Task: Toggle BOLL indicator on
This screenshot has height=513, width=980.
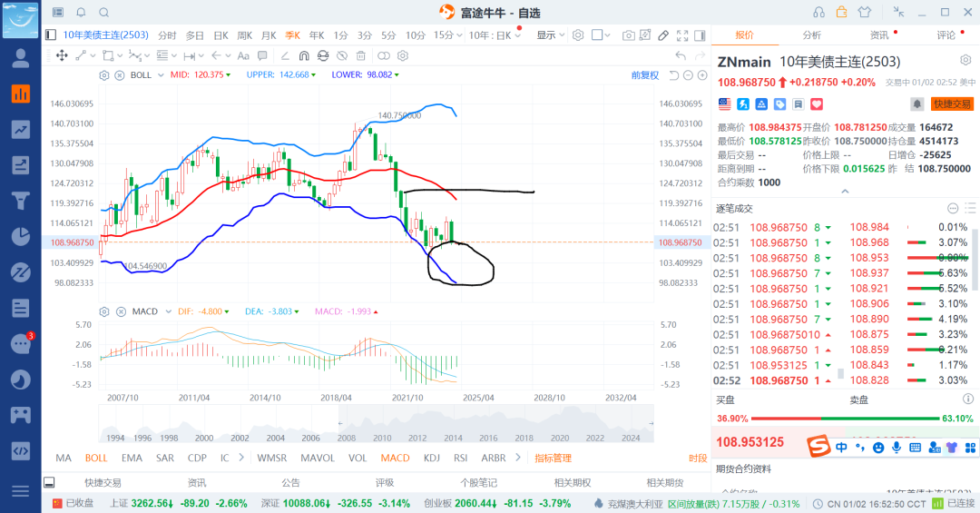Action: 96,458
